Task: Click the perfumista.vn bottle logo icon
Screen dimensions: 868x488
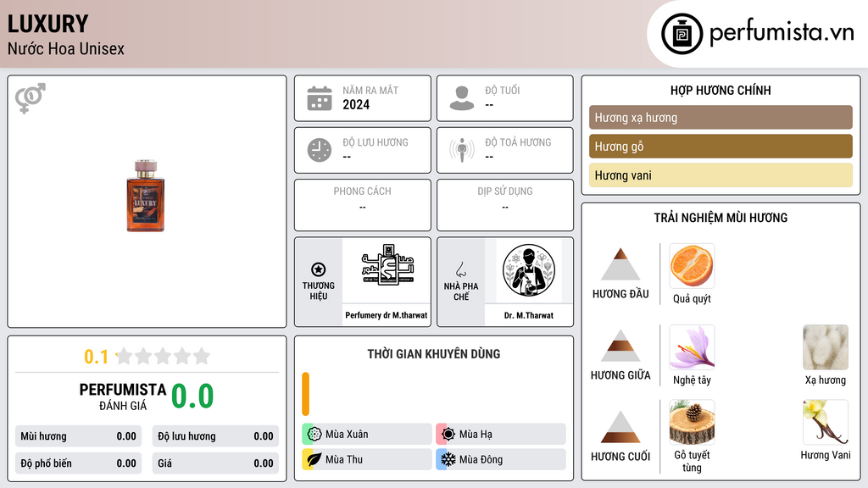Action: [x=682, y=34]
